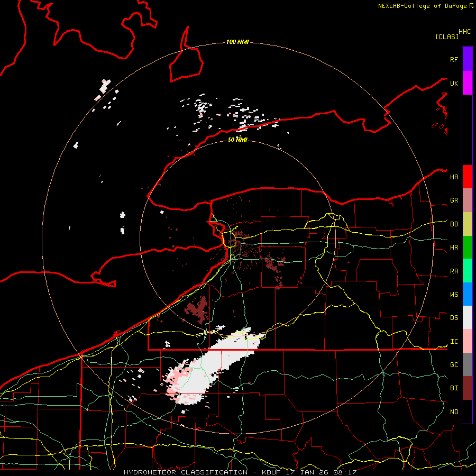Click the RF purple legend swatch

[467, 59]
